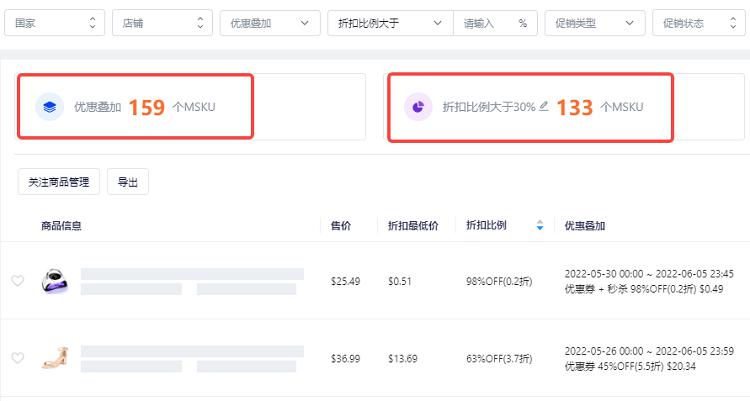Expand the 促销状态 promotion status dropdown
Viewport: 750px width, 401px height.
[700, 23]
